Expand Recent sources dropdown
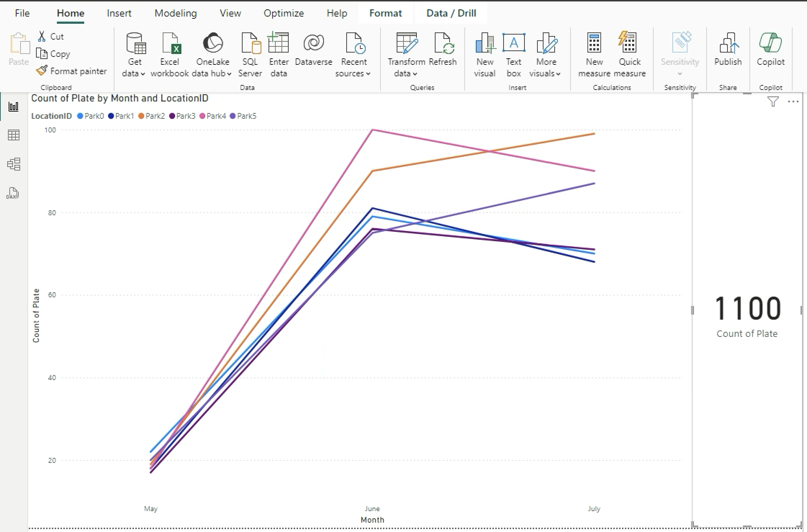Image resolution: width=807 pixels, height=532 pixels. tap(353, 73)
